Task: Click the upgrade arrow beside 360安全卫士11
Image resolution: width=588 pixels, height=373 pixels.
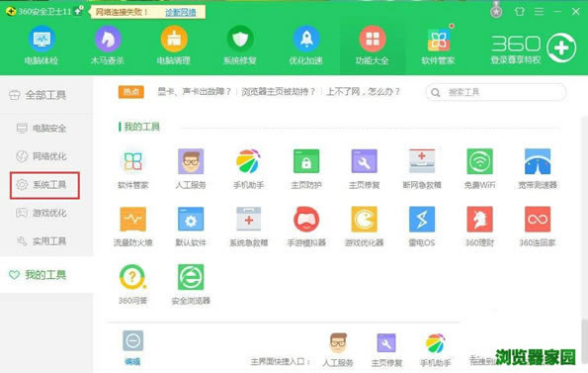Action: 78,11
